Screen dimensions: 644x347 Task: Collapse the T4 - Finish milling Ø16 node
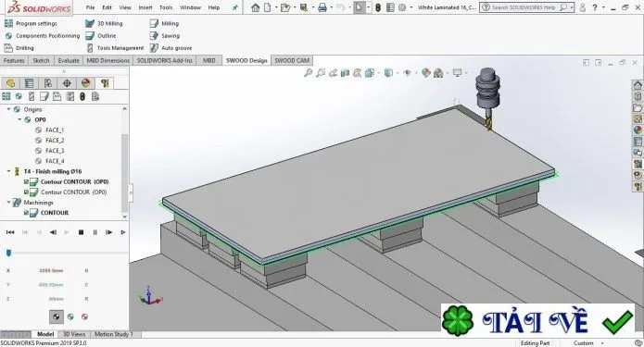8,171
